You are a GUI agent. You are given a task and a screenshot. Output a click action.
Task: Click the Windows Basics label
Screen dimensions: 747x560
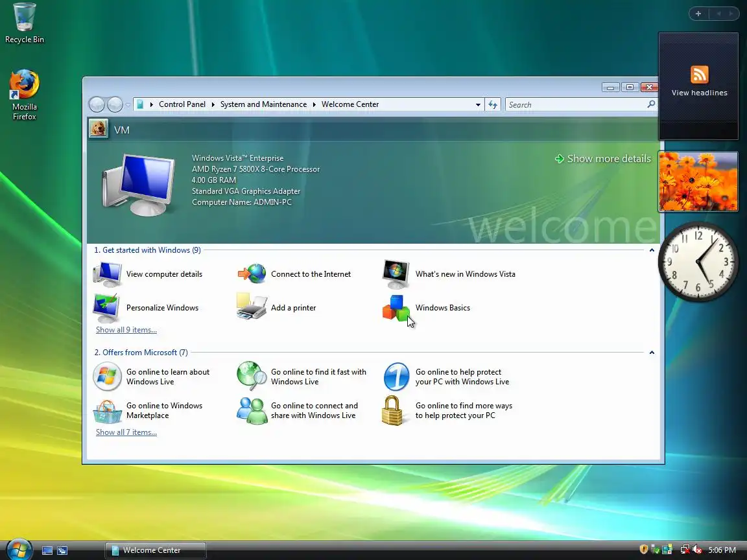point(443,308)
